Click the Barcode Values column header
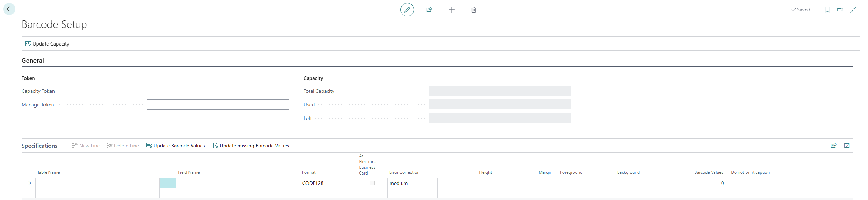This screenshot has width=868, height=200. pyautogui.click(x=709, y=172)
